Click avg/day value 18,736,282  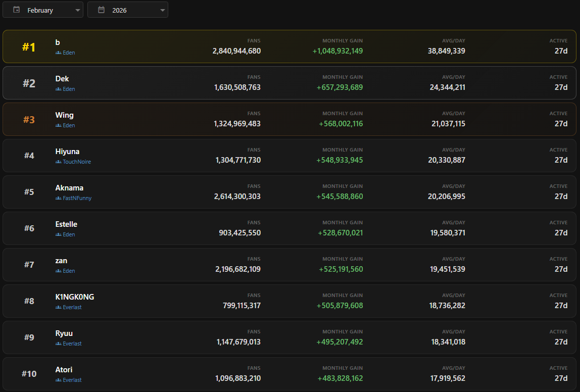[447, 306]
